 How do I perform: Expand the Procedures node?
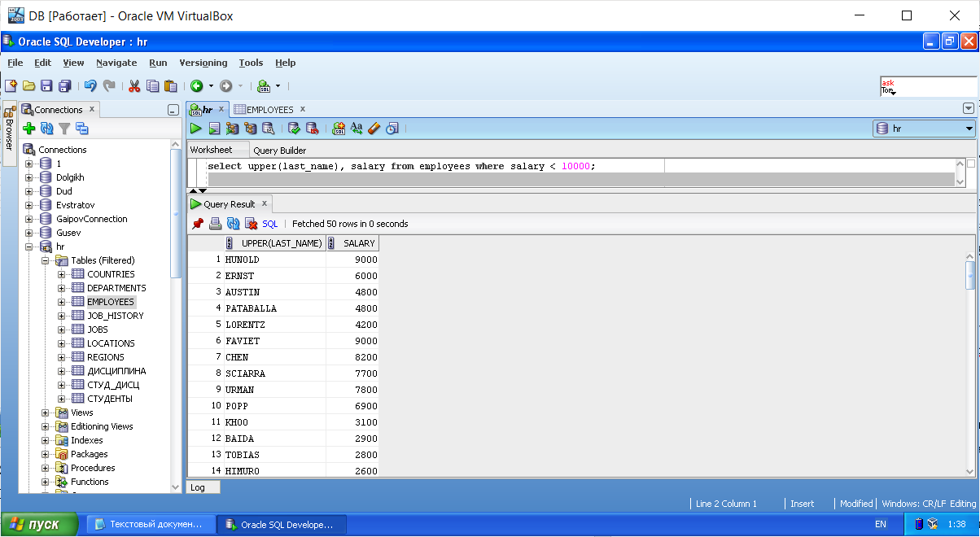46,468
